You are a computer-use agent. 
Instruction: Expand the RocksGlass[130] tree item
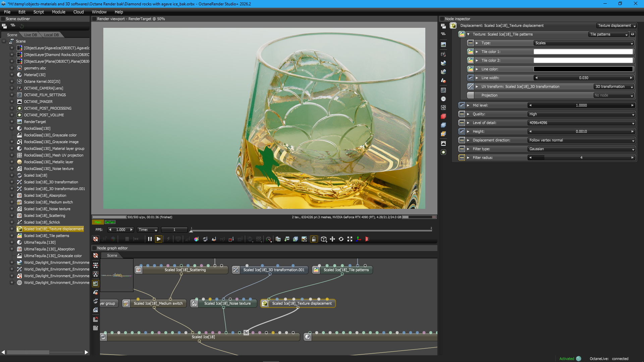point(12,128)
